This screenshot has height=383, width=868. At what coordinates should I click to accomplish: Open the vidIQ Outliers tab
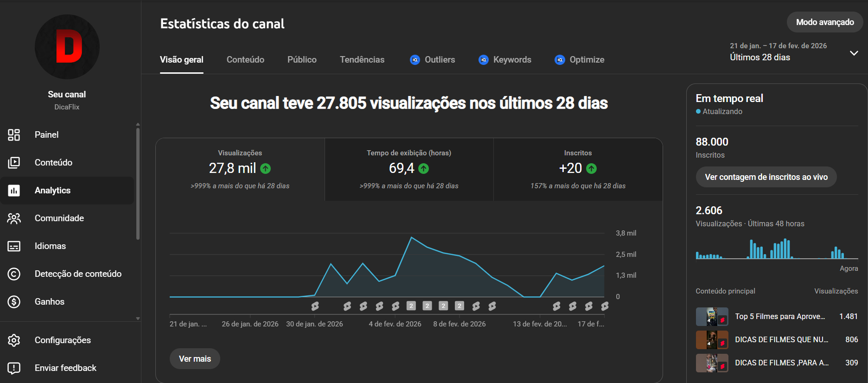tap(433, 60)
